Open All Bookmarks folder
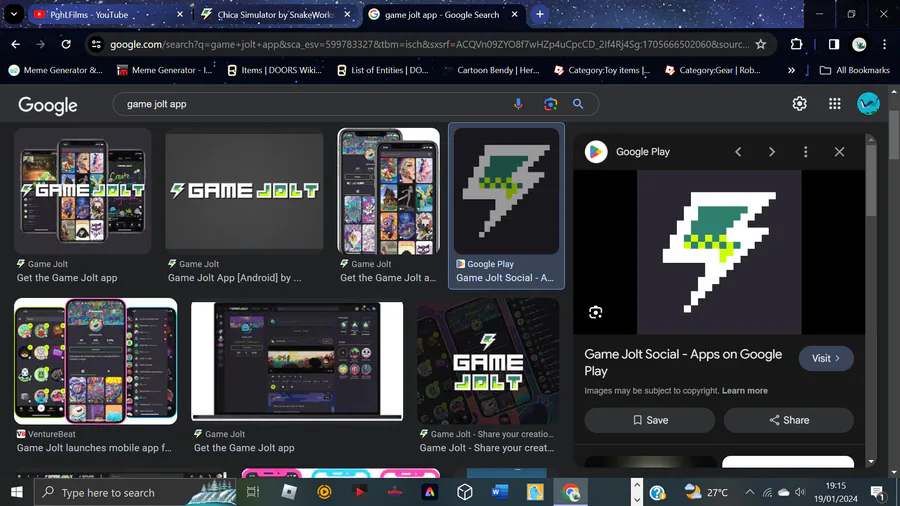Viewport: 900px width, 506px height. pyautogui.click(x=855, y=70)
